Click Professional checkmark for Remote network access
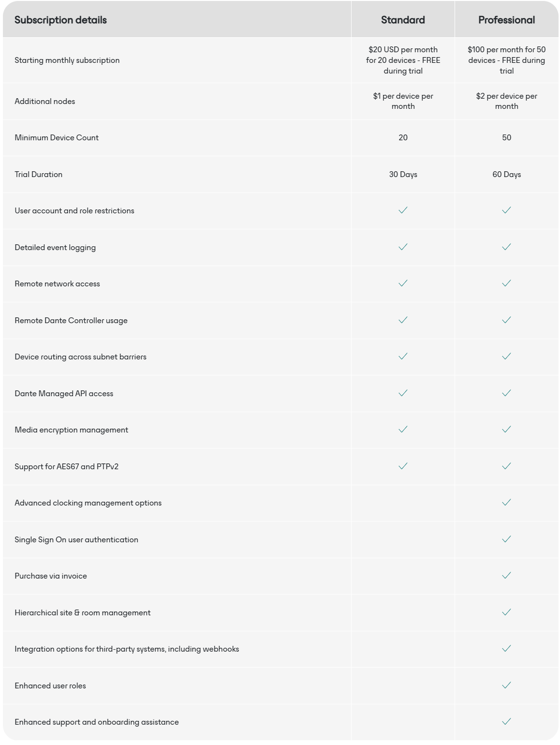Image resolution: width=560 pixels, height=745 pixels. point(506,283)
